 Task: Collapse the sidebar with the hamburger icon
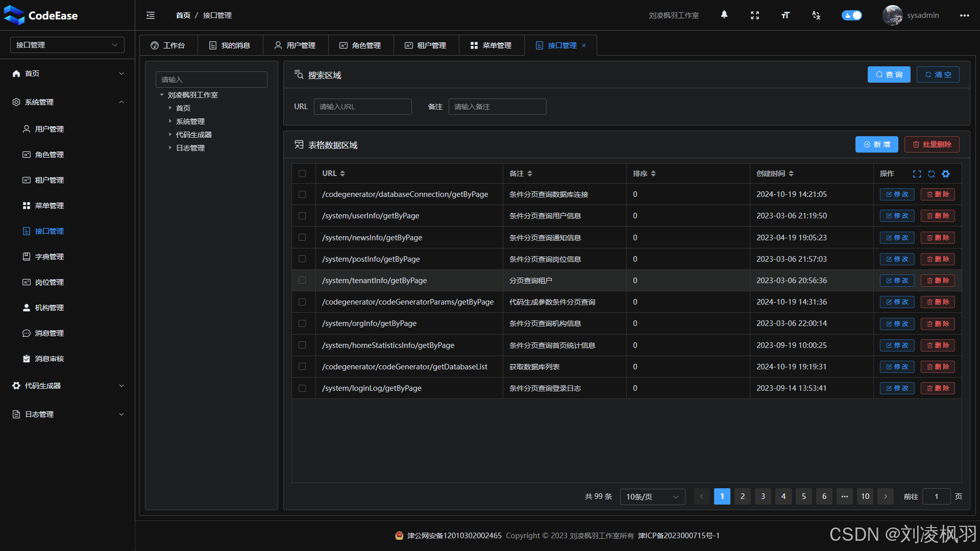[150, 15]
